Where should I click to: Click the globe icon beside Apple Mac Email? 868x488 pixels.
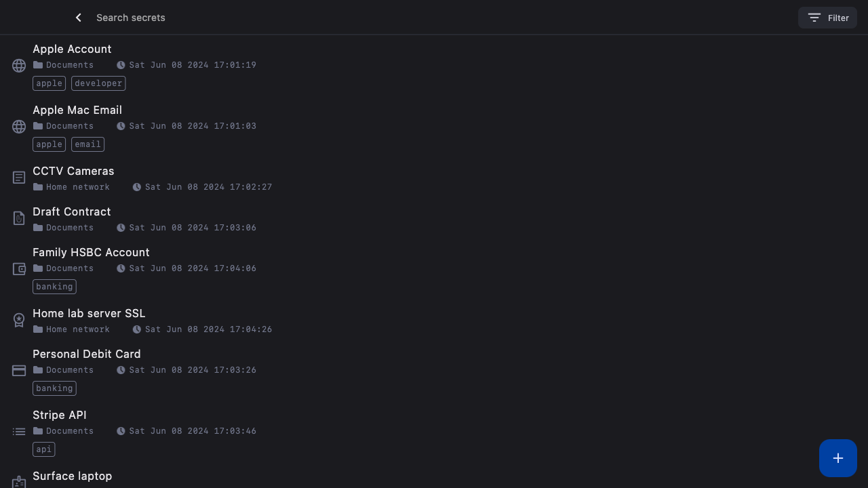19,127
